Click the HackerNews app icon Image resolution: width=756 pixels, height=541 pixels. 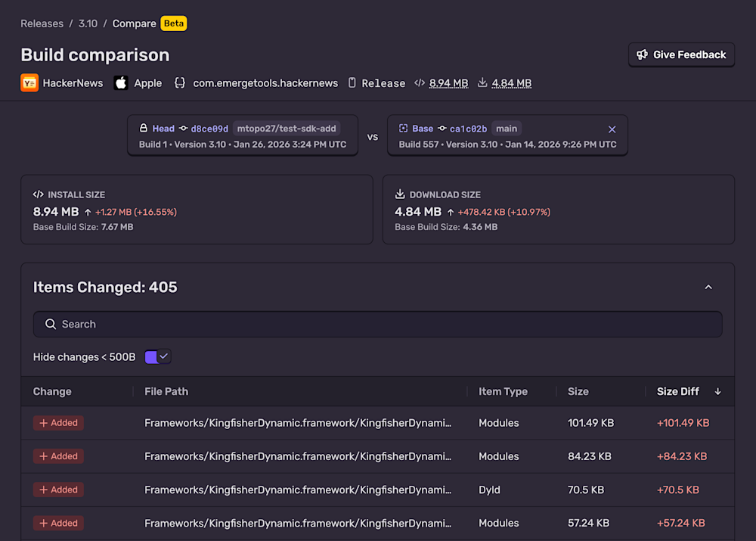coord(29,83)
